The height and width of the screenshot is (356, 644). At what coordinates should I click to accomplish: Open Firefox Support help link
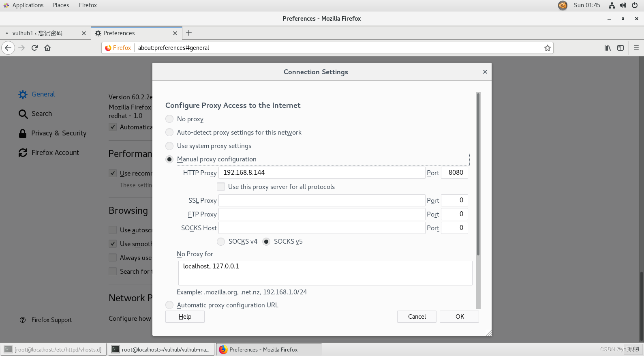(46, 320)
